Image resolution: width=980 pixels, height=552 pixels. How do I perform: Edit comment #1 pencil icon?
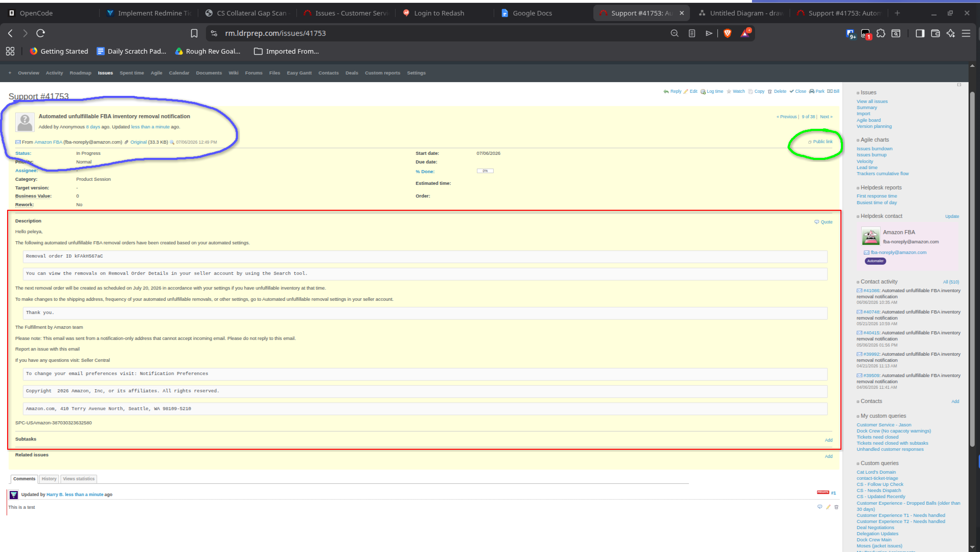(828, 507)
